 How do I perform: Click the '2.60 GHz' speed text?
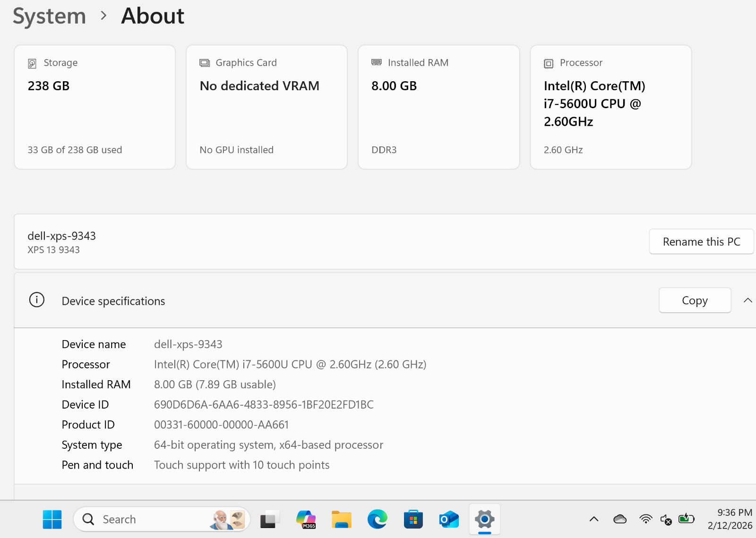[563, 150]
